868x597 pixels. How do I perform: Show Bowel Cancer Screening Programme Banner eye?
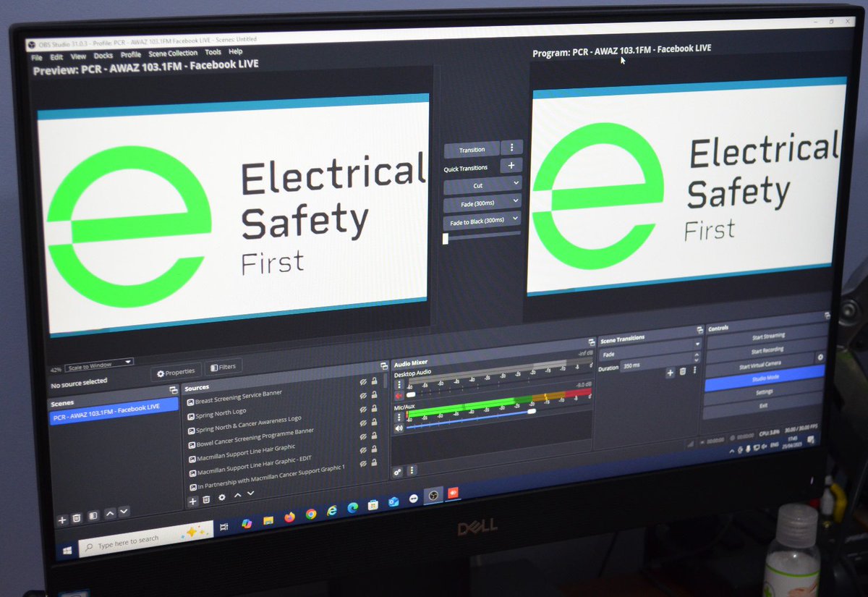(363, 422)
